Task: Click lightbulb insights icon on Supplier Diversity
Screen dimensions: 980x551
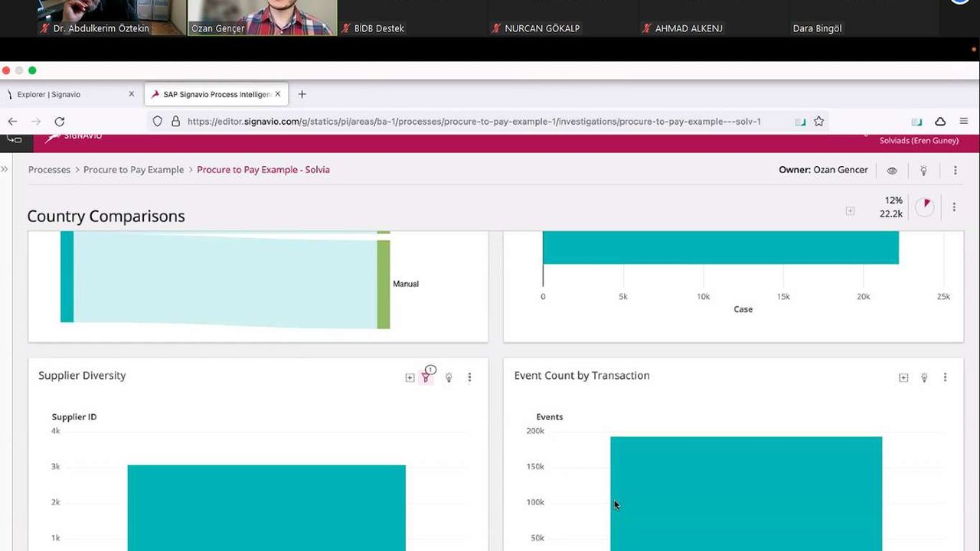Action: 449,377
